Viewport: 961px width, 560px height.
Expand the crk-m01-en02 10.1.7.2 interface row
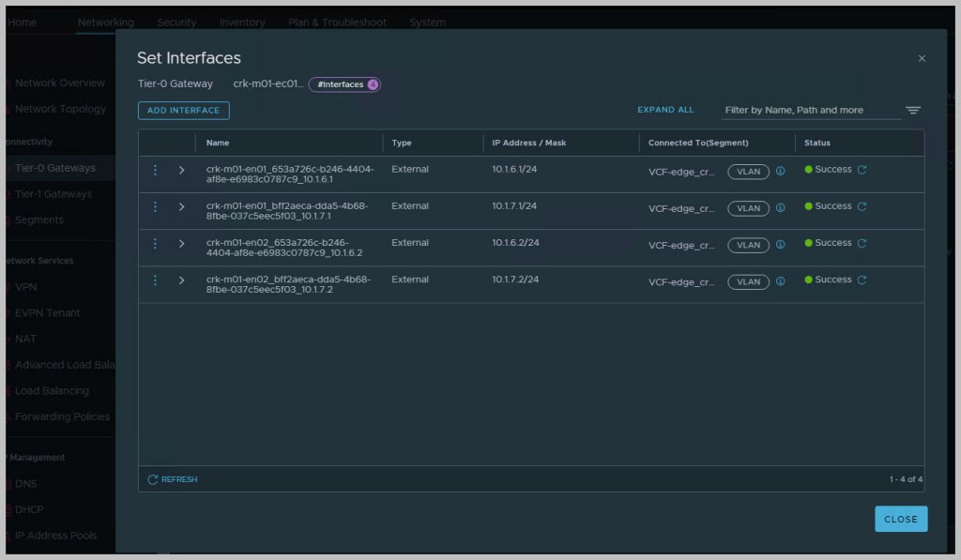click(182, 280)
